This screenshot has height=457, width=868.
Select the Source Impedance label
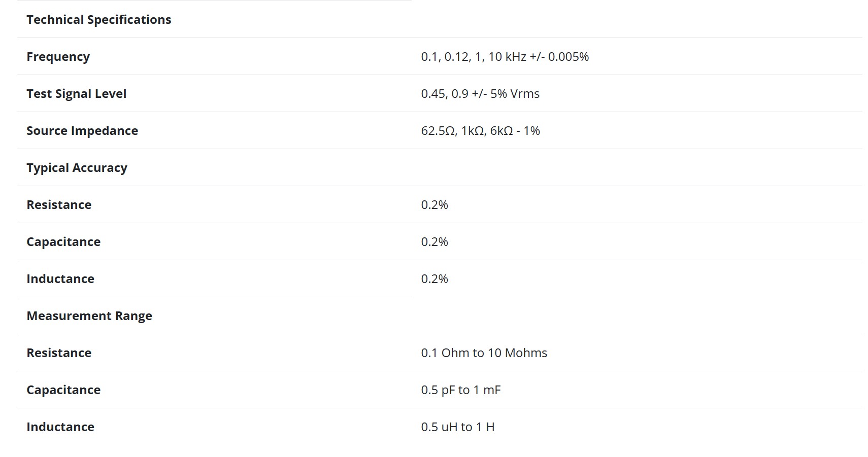point(82,131)
